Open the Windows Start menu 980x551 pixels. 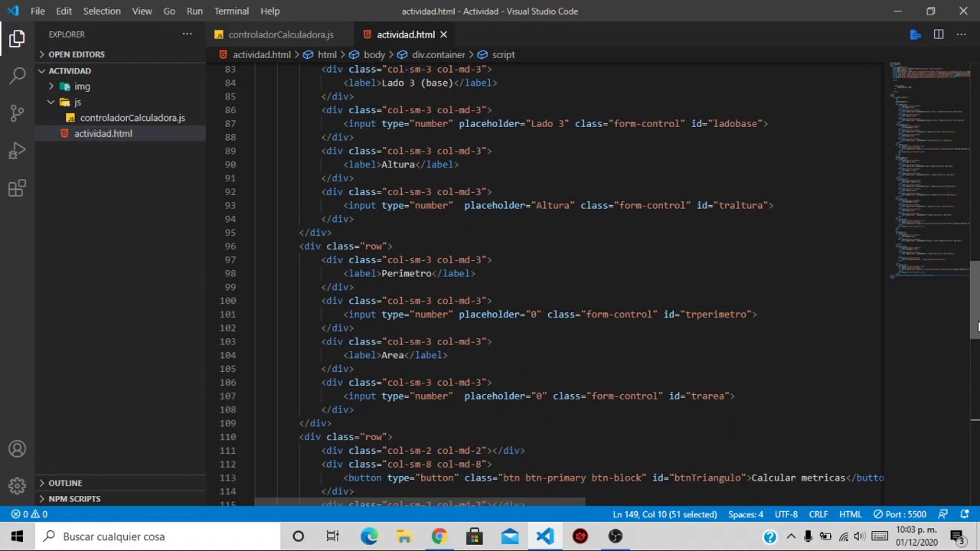(x=17, y=536)
